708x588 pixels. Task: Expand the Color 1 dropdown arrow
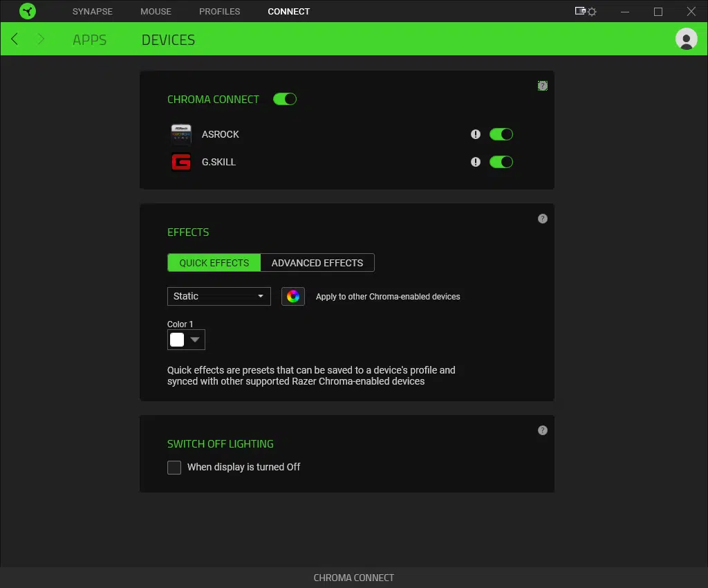coord(194,340)
